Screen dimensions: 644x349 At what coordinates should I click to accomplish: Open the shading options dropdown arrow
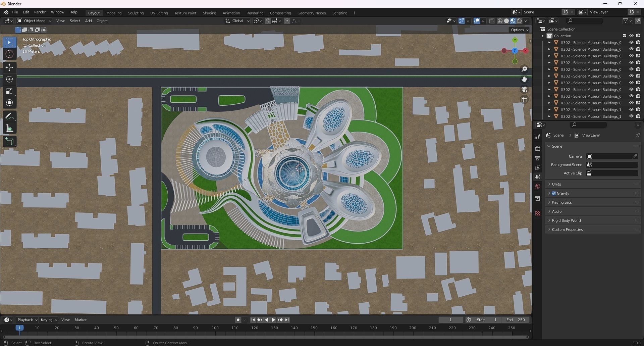point(526,21)
